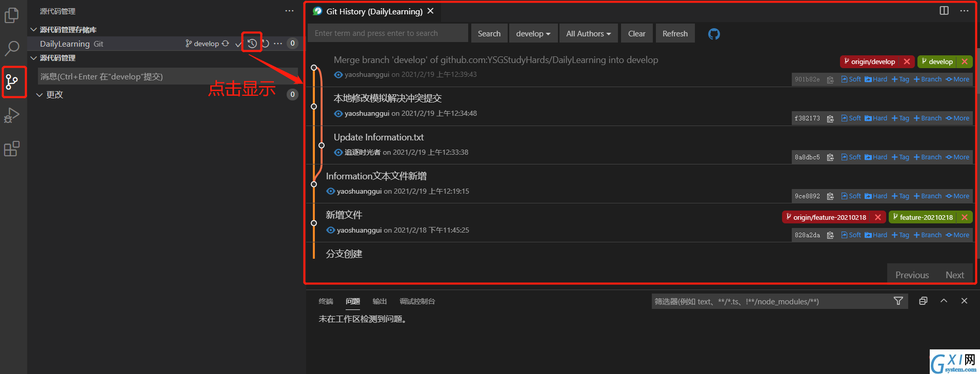This screenshot has height=374, width=980.
Task: Click eye icon on 新增文件 commit author
Action: click(x=330, y=231)
